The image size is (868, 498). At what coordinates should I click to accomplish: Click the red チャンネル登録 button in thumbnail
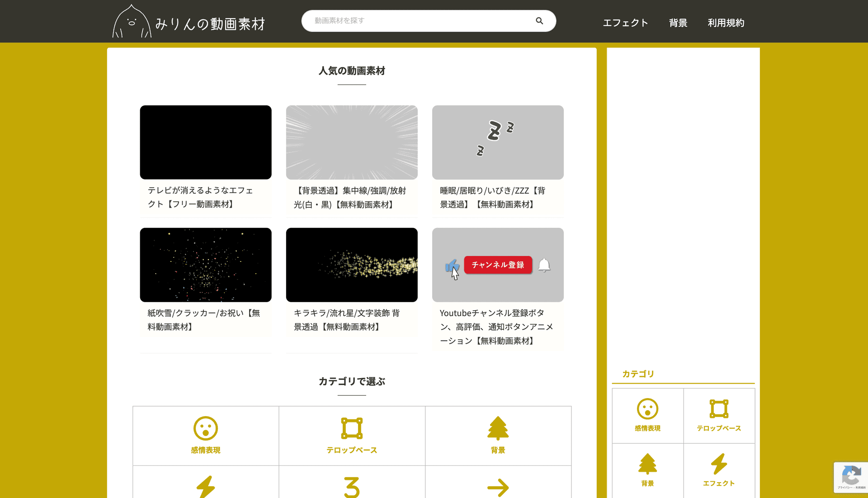click(x=498, y=265)
